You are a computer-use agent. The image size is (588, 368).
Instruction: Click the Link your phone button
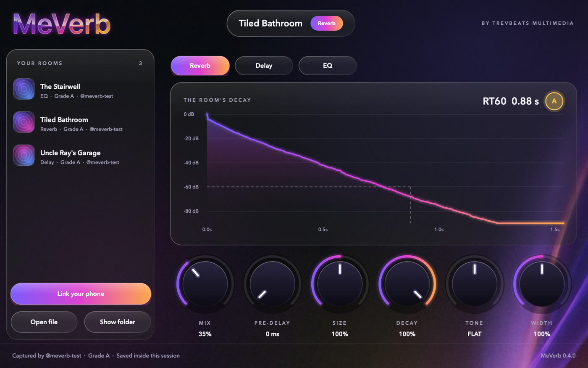81,294
